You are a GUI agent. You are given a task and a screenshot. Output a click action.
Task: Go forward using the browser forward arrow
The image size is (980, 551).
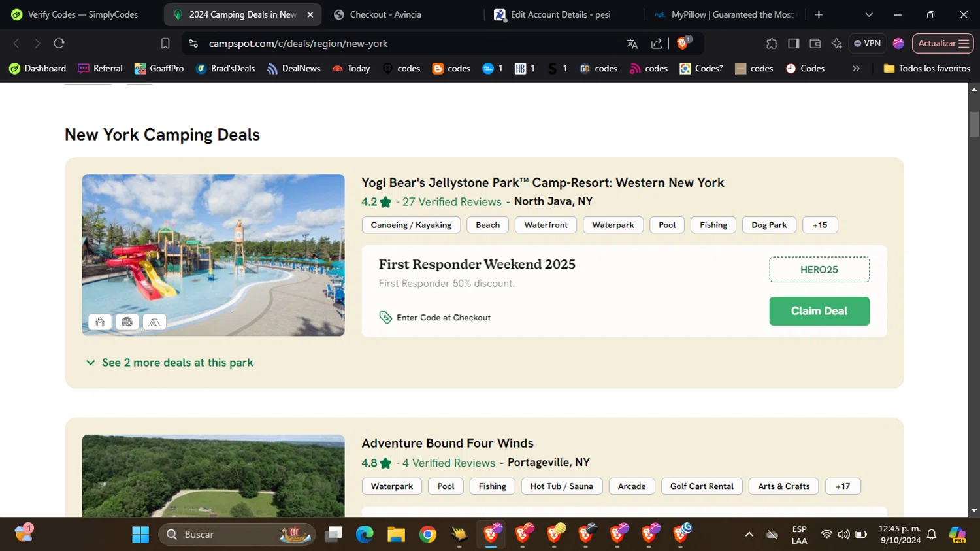click(x=37, y=43)
